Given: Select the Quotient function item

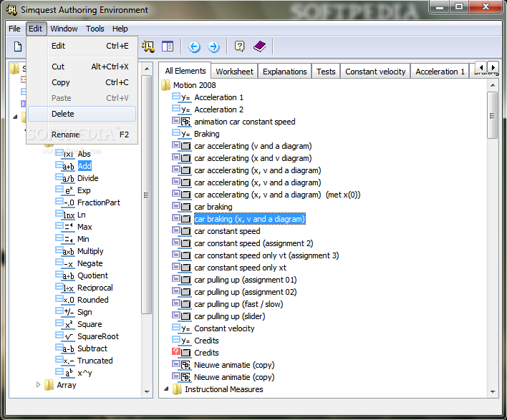Looking at the screenshot, I should (x=92, y=275).
